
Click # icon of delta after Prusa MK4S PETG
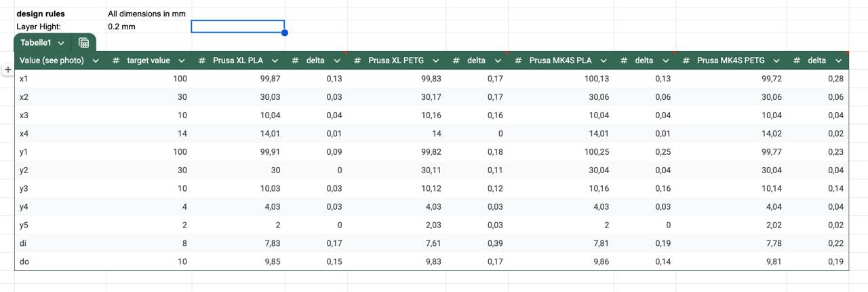pyautogui.click(x=797, y=60)
